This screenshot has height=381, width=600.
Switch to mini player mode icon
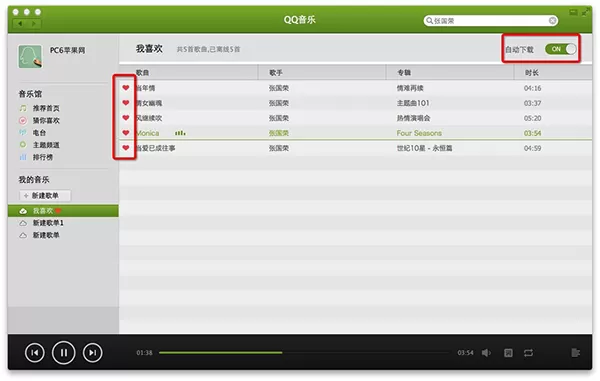[573, 13]
